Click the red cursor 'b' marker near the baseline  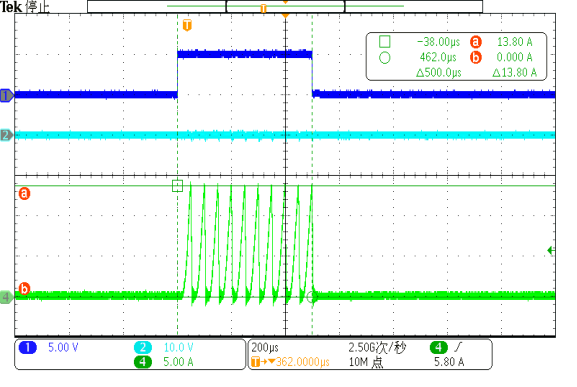point(24,289)
